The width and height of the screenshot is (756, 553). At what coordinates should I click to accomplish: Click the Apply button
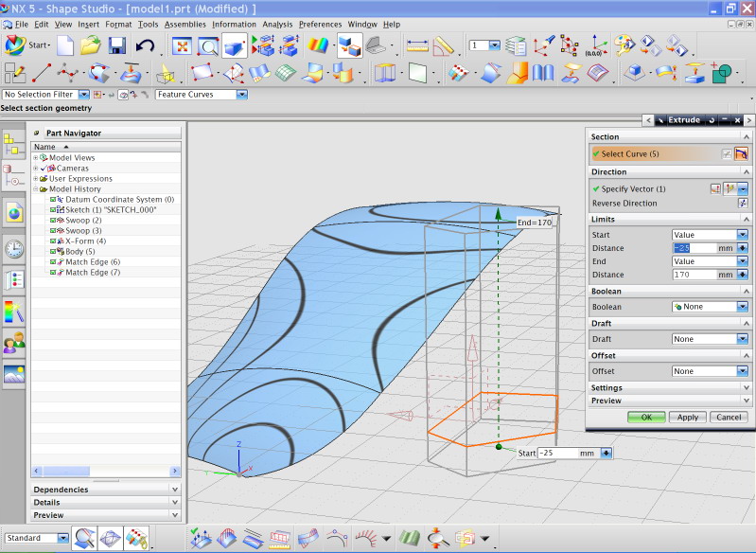(688, 417)
